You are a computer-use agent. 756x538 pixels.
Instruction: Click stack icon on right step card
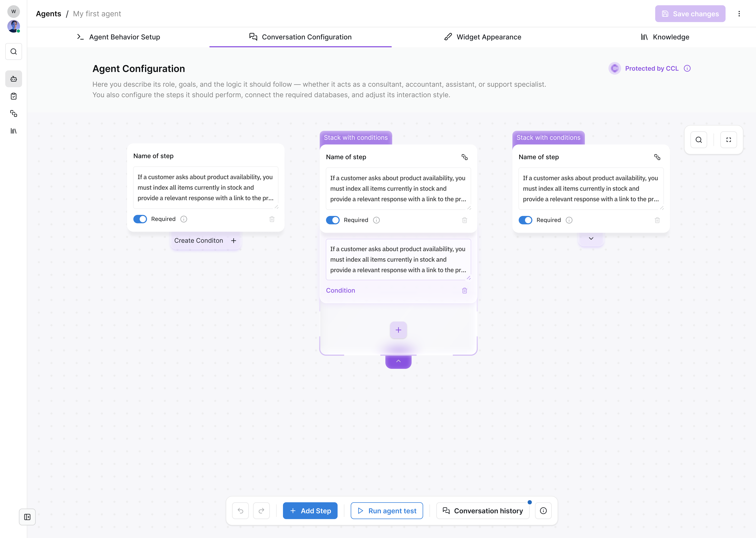click(x=657, y=157)
